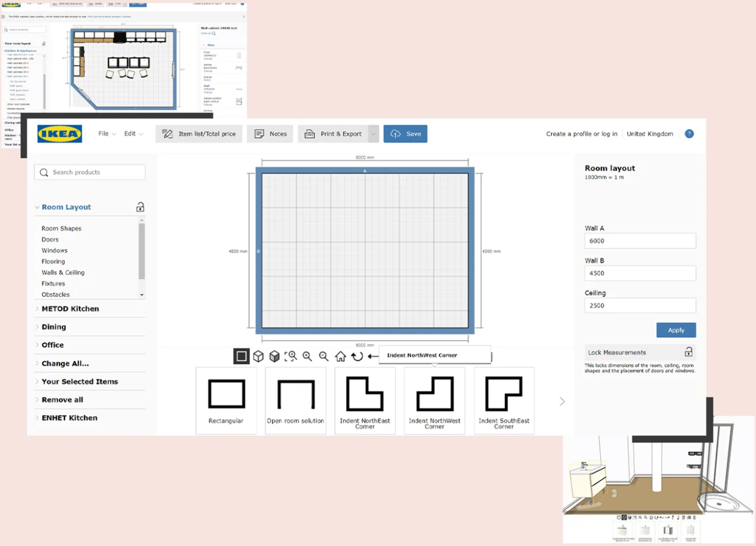Click the search field in the kitchen planner window
This screenshot has width=756, height=546.
pos(25,30)
